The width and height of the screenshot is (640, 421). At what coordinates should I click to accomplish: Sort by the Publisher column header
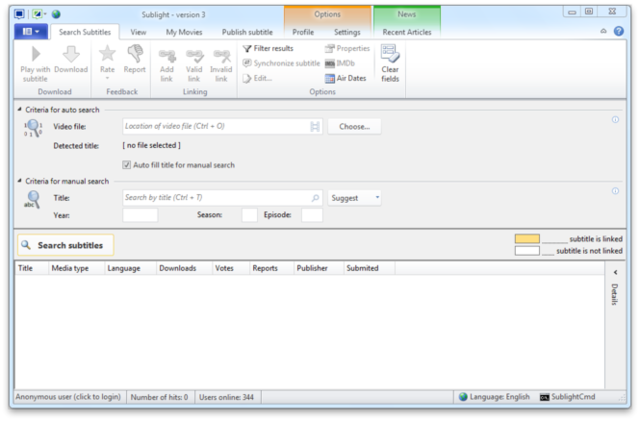click(318, 268)
